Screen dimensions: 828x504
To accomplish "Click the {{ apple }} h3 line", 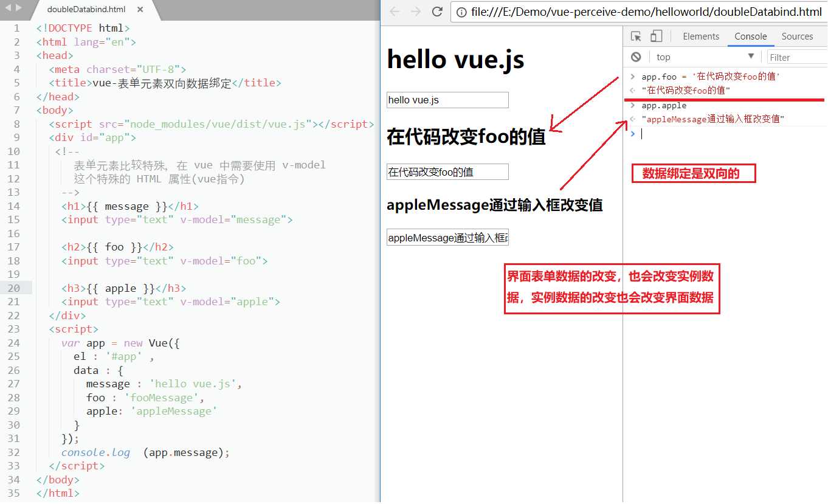I will coord(123,288).
